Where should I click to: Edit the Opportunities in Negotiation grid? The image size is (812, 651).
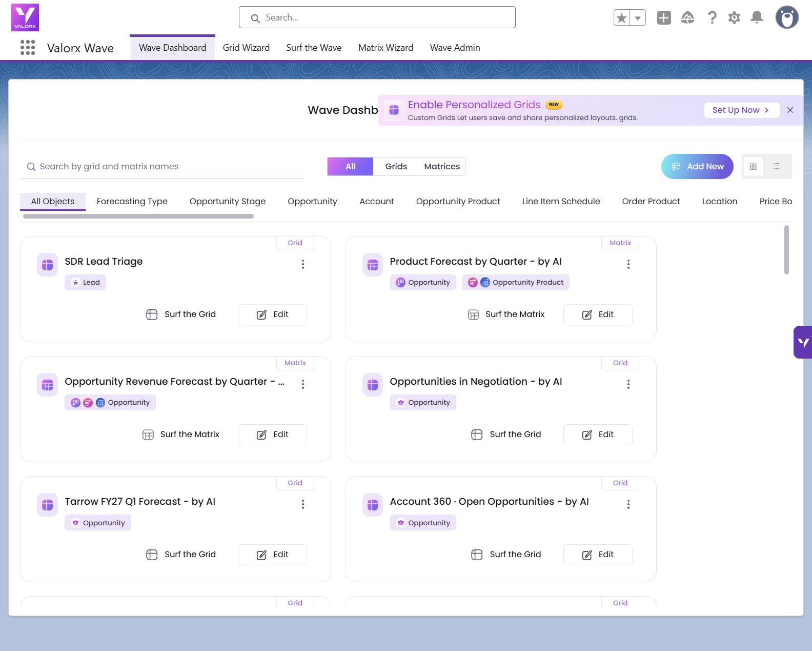click(598, 435)
